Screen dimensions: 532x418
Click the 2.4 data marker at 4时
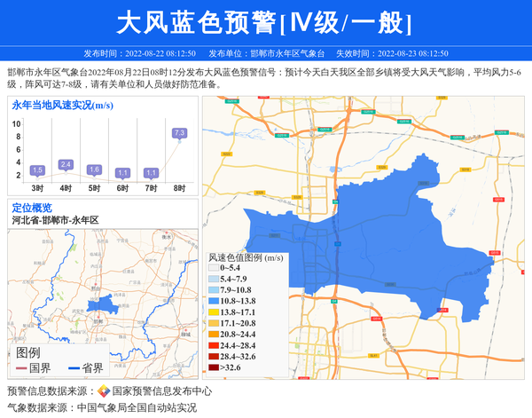pyautogui.click(x=66, y=164)
